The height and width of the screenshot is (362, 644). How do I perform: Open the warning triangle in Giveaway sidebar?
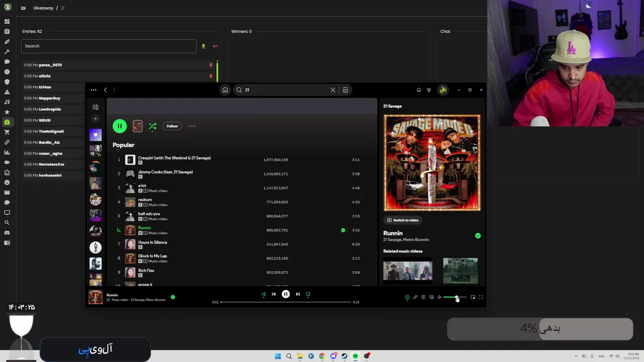[7, 92]
